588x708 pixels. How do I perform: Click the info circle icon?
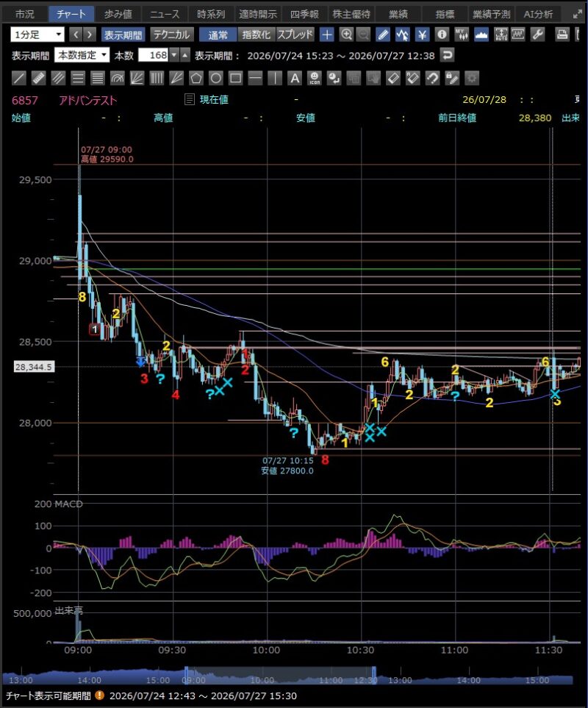pyautogui.click(x=442, y=35)
